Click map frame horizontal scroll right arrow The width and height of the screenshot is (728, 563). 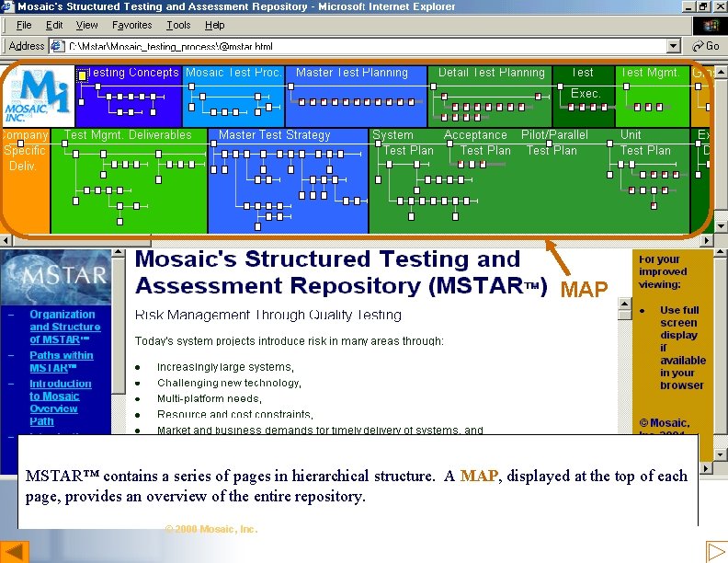tap(707, 241)
